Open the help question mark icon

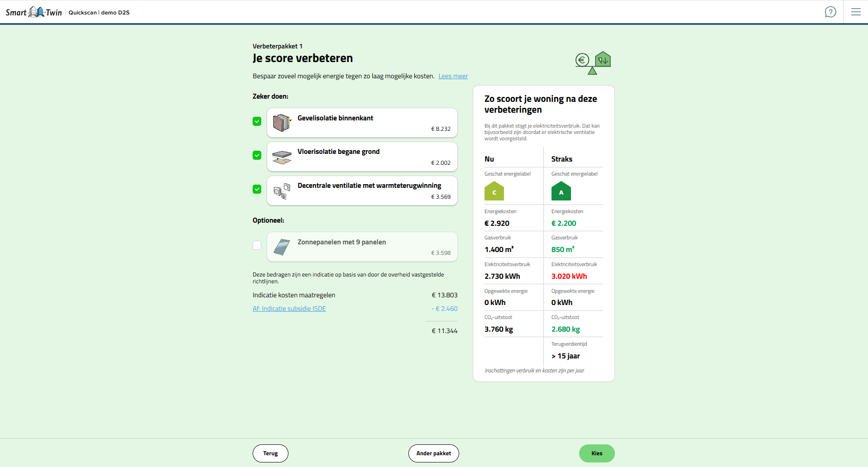(830, 12)
